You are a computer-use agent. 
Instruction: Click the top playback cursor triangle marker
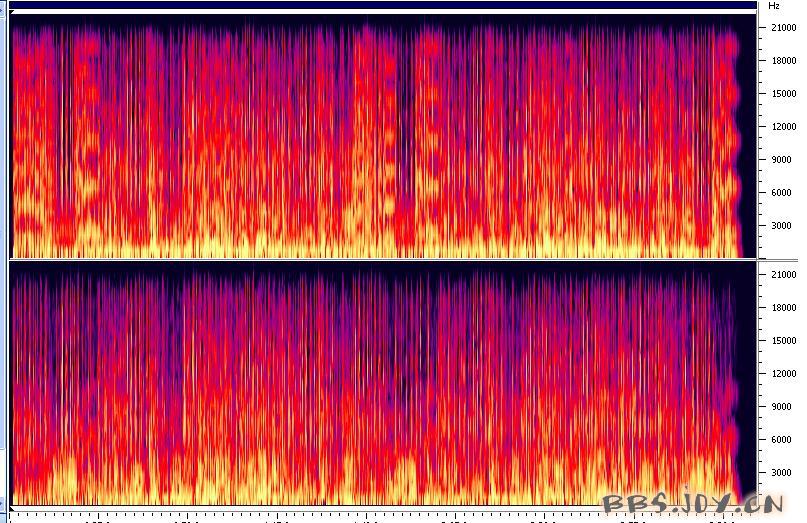click(12, 12)
